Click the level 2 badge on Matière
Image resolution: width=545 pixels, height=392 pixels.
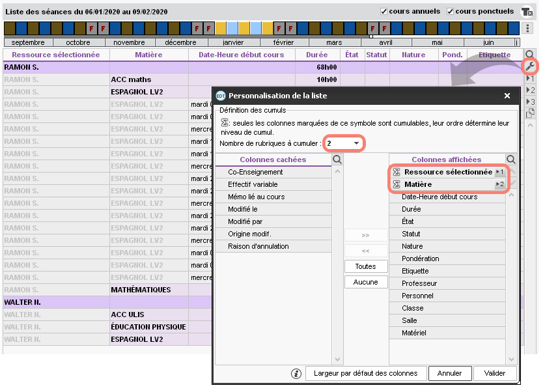[x=499, y=184]
